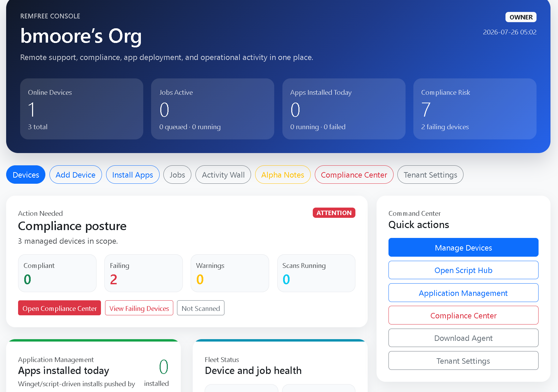The height and width of the screenshot is (392, 558).
Task: Click the Not Scanned button
Action: click(x=201, y=308)
